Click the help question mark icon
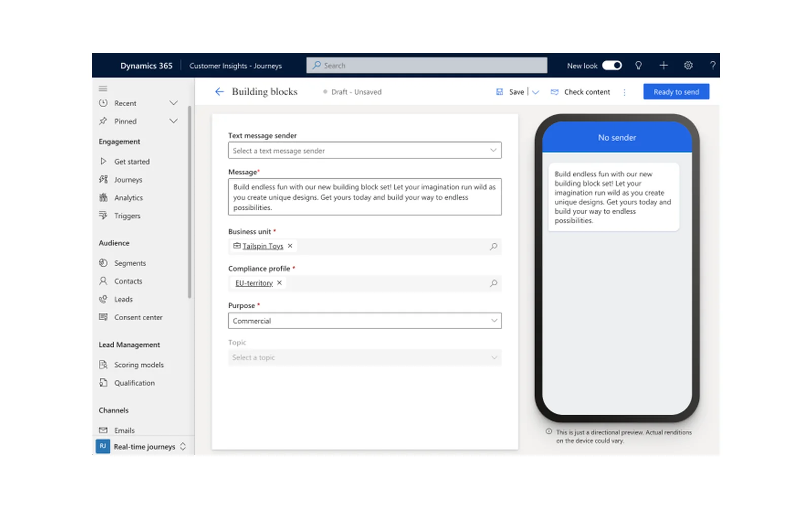Screen dimensions: 812x508 713,66
